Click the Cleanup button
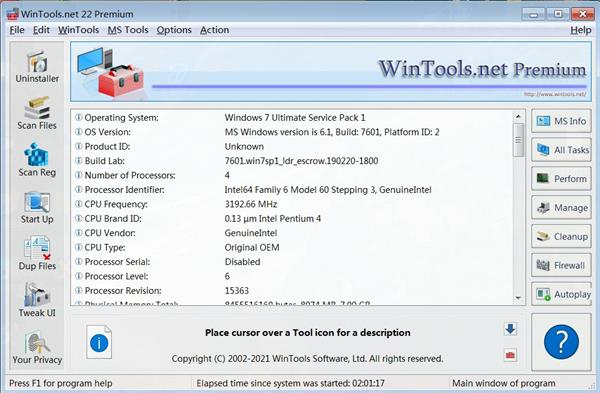The width and height of the screenshot is (600, 393). pos(561,236)
